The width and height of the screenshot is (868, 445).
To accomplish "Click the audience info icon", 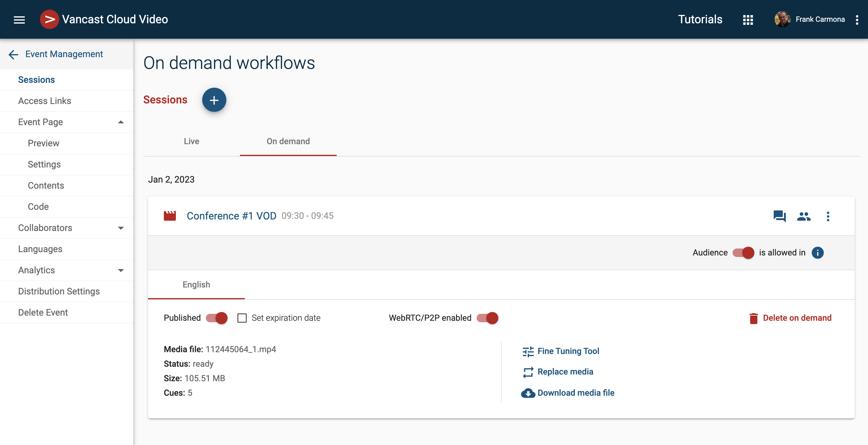I will pyautogui.click(x=818, y=252).
